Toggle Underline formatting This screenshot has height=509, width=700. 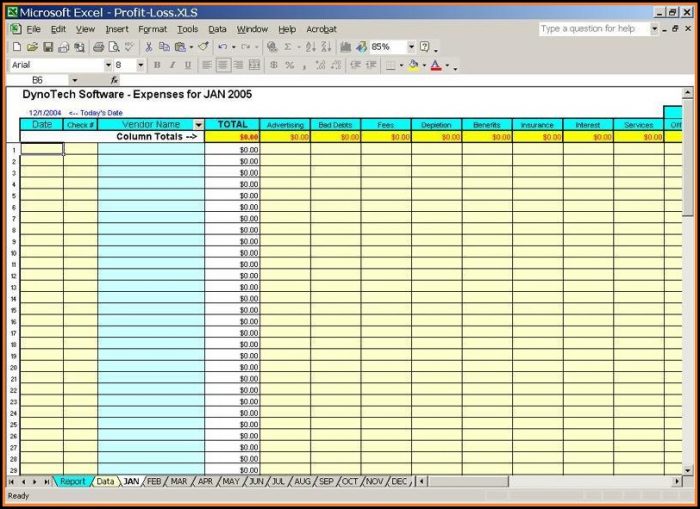click(x=188, y=65)
